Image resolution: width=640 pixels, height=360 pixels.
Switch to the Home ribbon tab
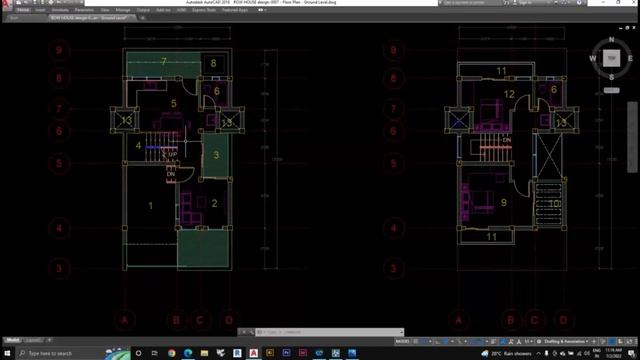click(23, 10)
